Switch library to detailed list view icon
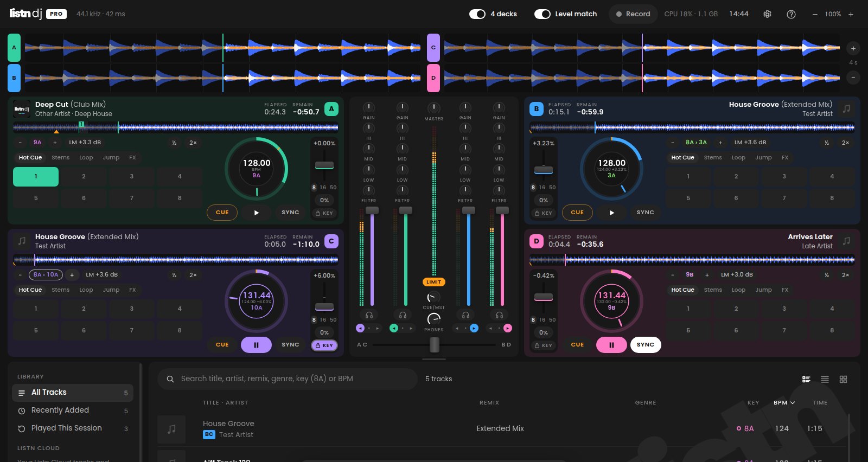868x462 pixels. [806, 379]
